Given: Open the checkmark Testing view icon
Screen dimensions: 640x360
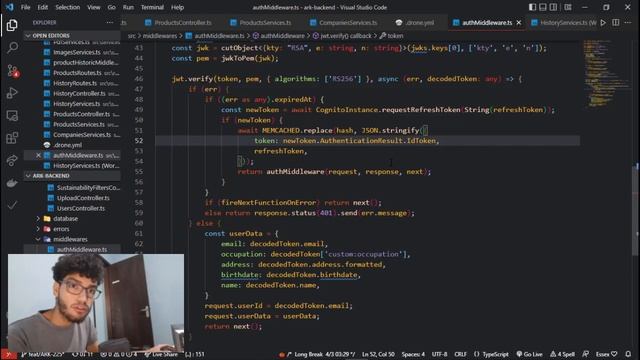Looking at the screenshot, I should pyautogui.click(x=12, y=205).
